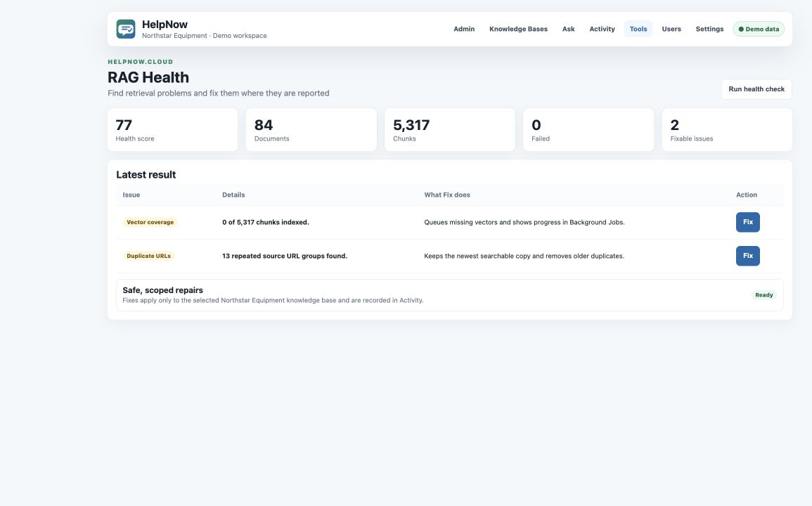The height and width of the screenshot is (506, 812).
Task: Click the Action column header
Action: tap(747, 195)
